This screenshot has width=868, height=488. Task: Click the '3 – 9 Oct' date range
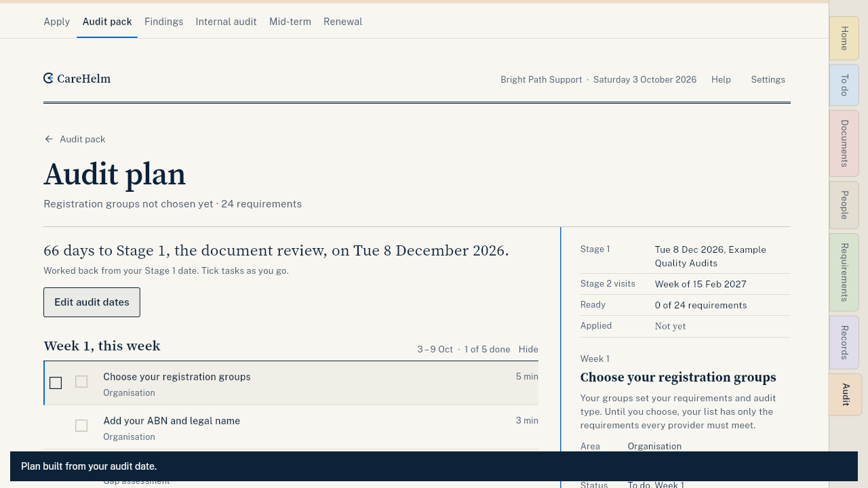pyautogui.click(x=435, y=349)
